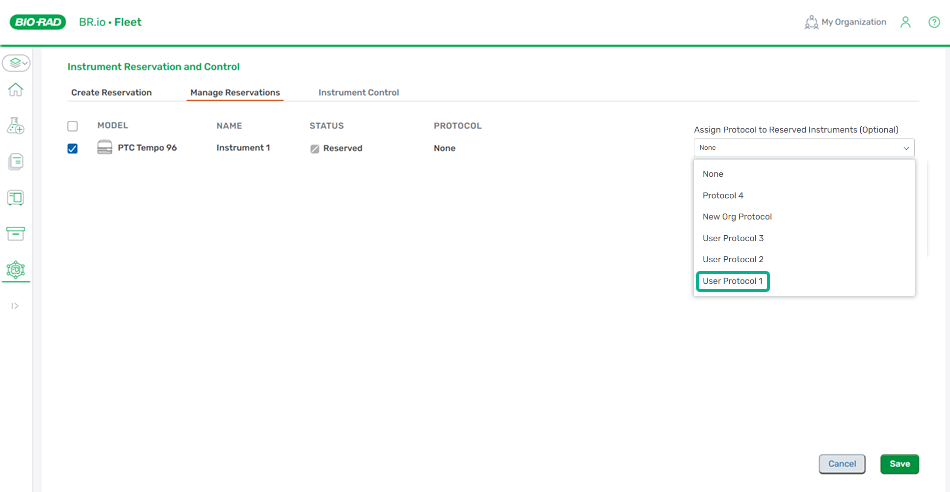Screen dimensions: 950x492
Task: Click the Bio-Rad logo
Action: (38, 22)
